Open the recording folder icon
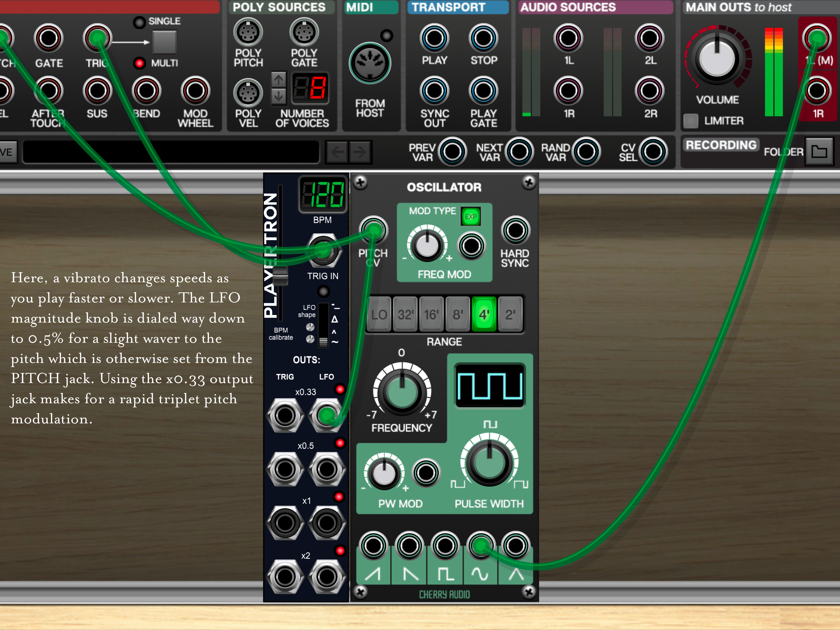The image size is (840, 630). tap(819, 151)
